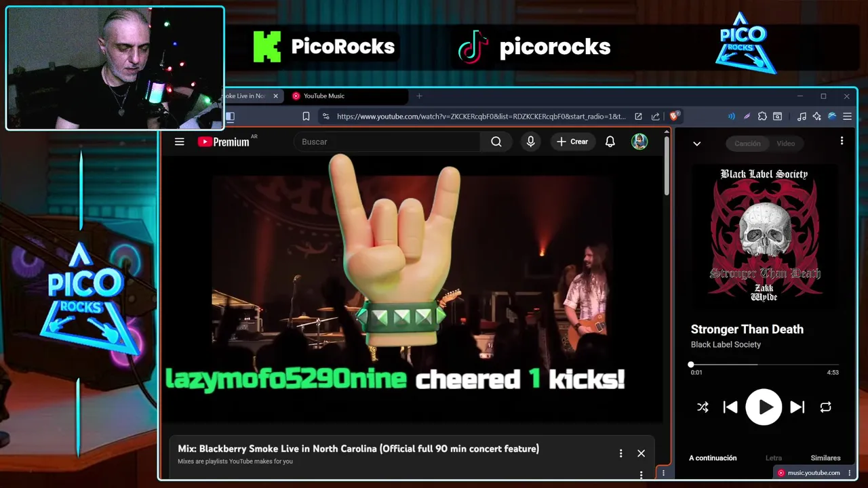
Task: Go to the previous track
Action: (x=730, y=407)
